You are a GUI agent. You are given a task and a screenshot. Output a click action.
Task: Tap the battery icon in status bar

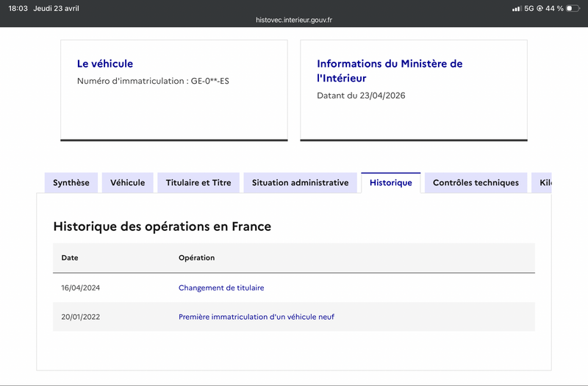(573, 8)
